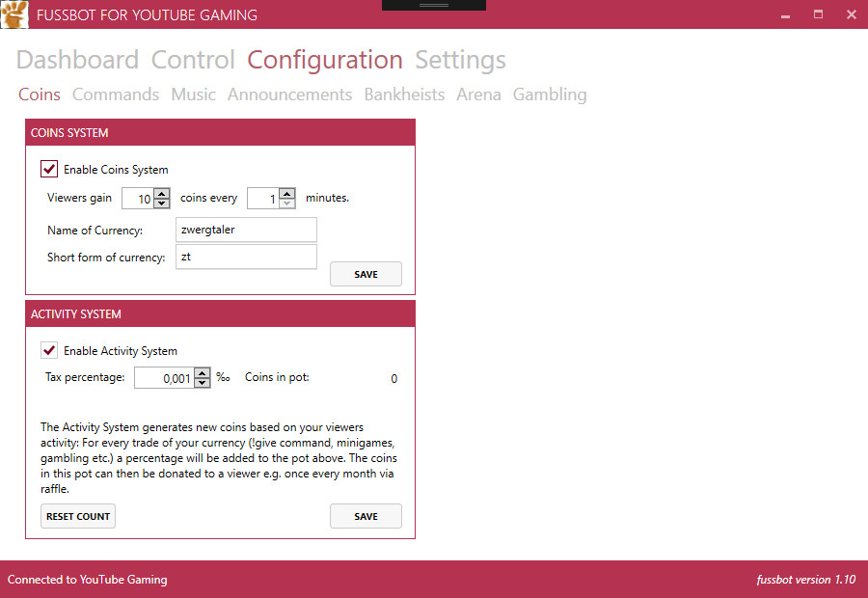Increase the viewers gain coins value

pos(162,193)
